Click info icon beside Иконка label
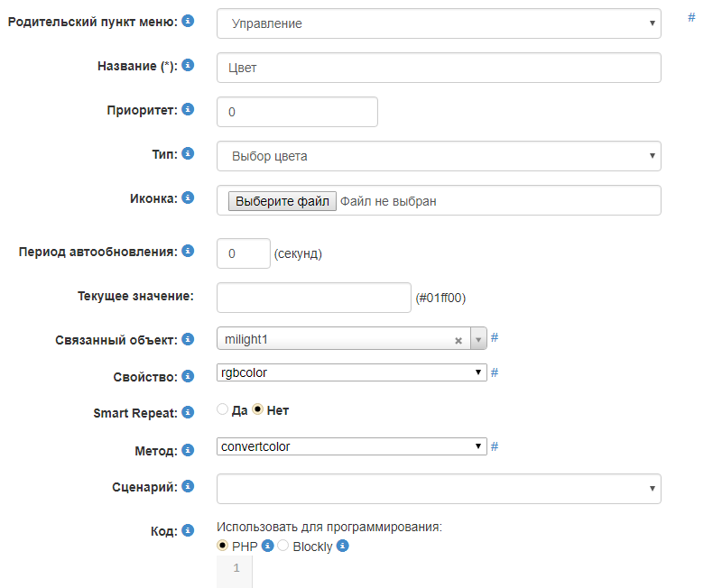Screen dimensions: 713x588 pos(188,198)
